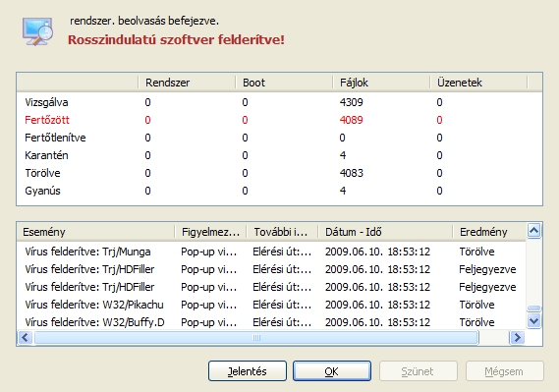Select the Fertőzött row in summary table
This screenshot has width=559, height=392.
coord(279,120)
